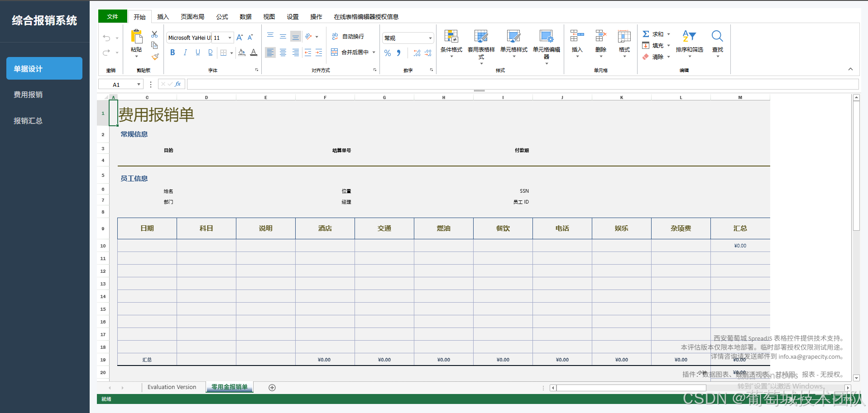Click the Copy icon in clipboard group
This screenshot has width=868, height=413.
[x=154, y=45]
